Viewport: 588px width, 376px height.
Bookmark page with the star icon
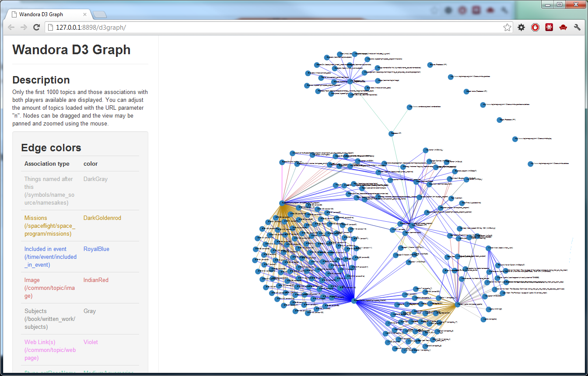click(x=507, y=28)
